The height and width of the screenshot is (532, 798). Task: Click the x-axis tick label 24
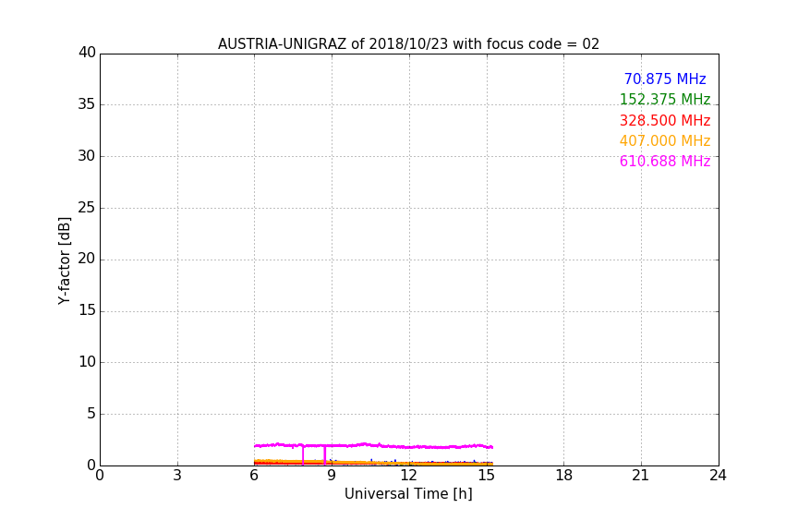pyautogui.click(x=718, y=476)
